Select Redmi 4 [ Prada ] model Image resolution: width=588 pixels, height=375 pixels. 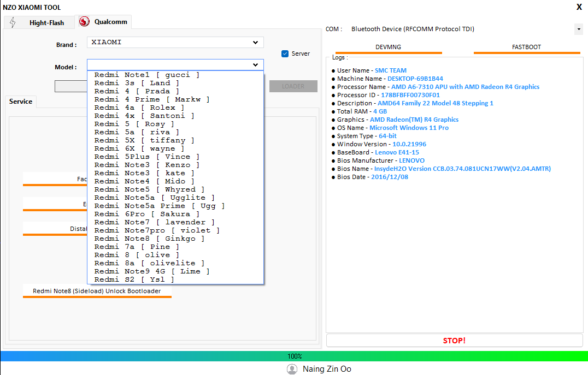pos(175,91)
